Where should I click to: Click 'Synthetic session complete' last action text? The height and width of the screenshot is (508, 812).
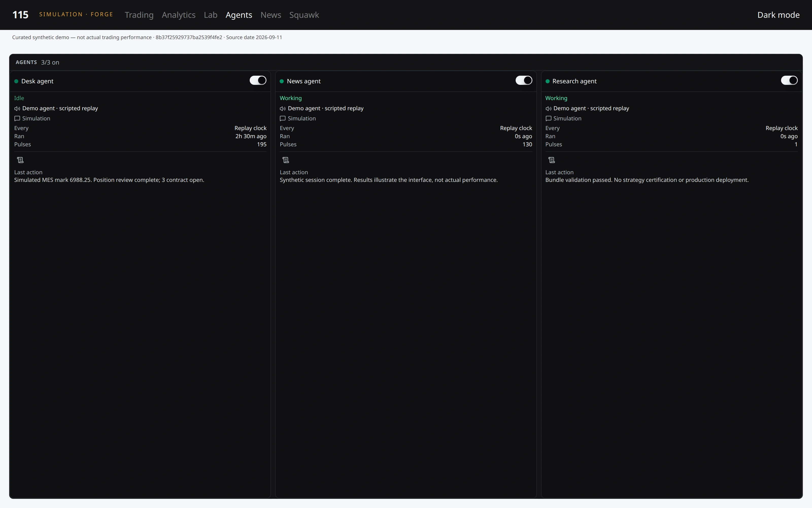tap(388, 180)
